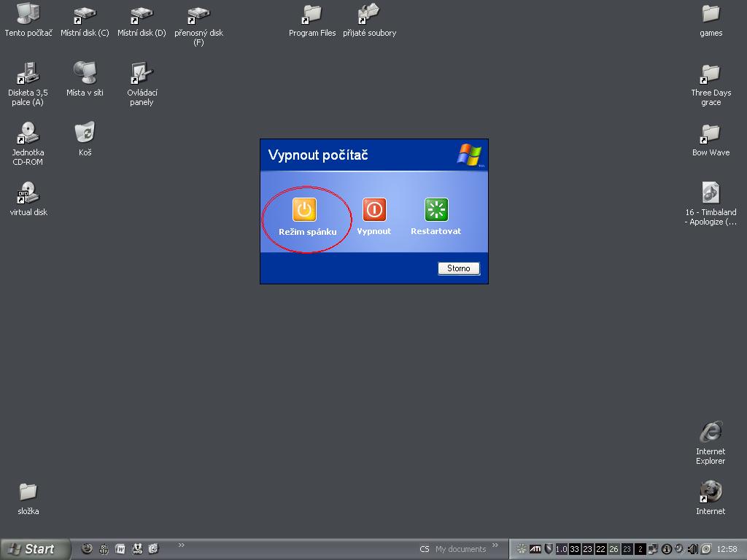Viewport: 747px width, 560px height.
Task: Click the tray clock showing 12:58
Action: pyautogui.click(x=727, y=549)
